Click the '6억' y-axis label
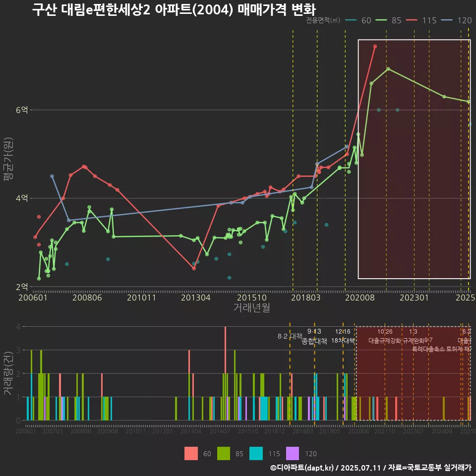Image resolution: width=476 pixels, height=476 pixels. click(22, 110)
